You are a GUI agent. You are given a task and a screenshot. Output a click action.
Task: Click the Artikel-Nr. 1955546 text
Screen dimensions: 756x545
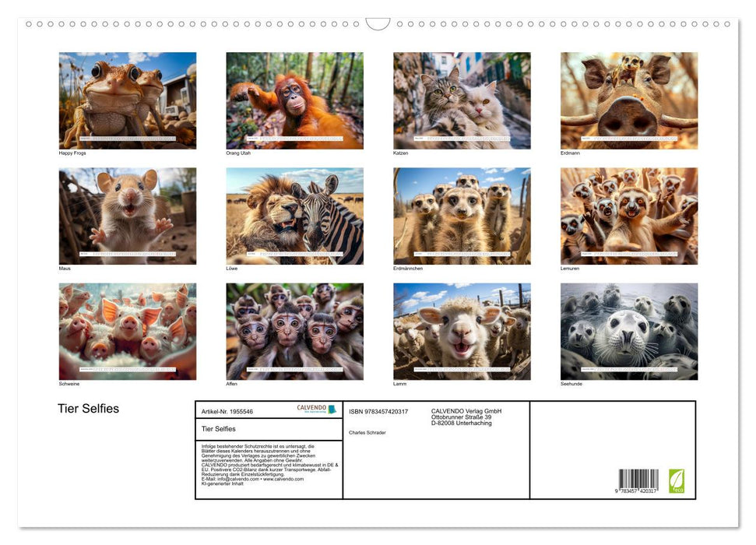click(227, 411)
